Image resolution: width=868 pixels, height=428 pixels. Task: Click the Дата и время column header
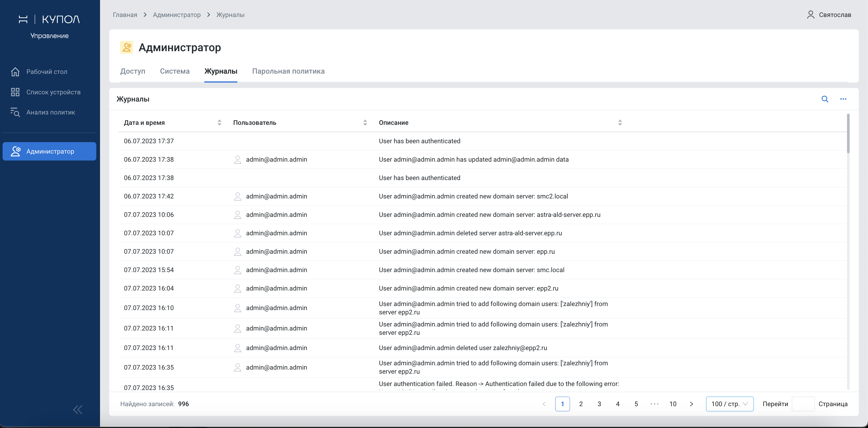point(144,123)
